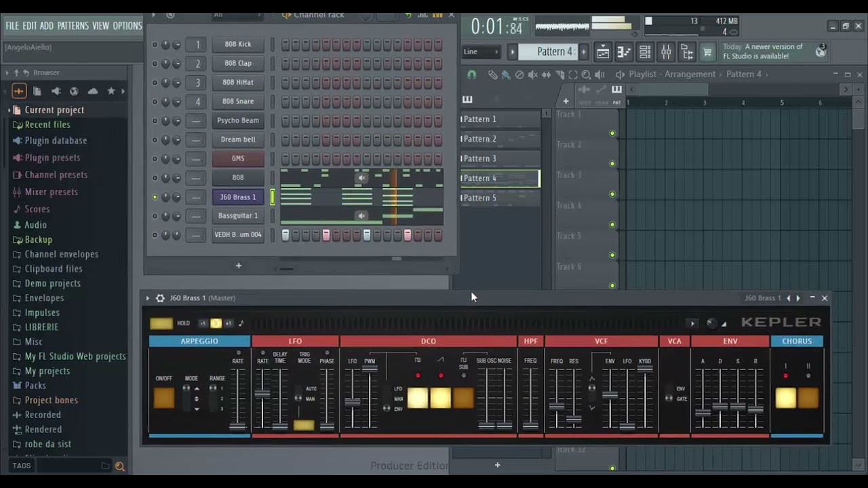Toggle Chorus I button in Kepler
This screenshot has height=488, width=868.
785,398
